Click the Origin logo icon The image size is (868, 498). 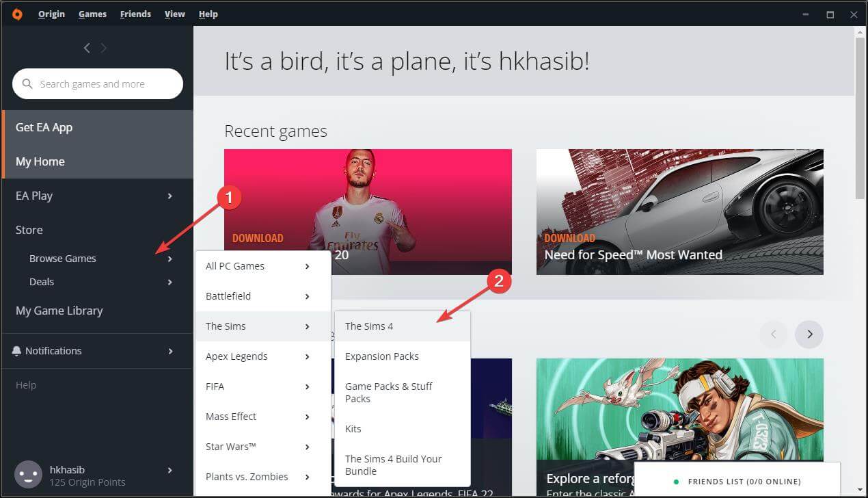[x=17, y=14]
